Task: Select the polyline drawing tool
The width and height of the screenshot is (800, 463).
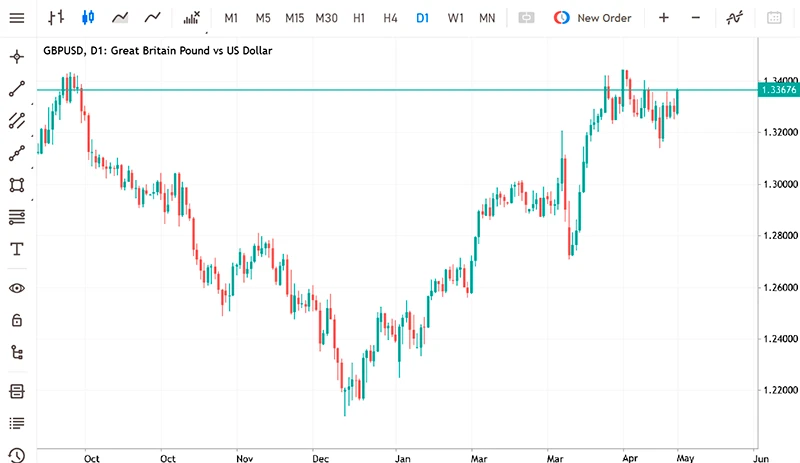Action: [17, 153]
